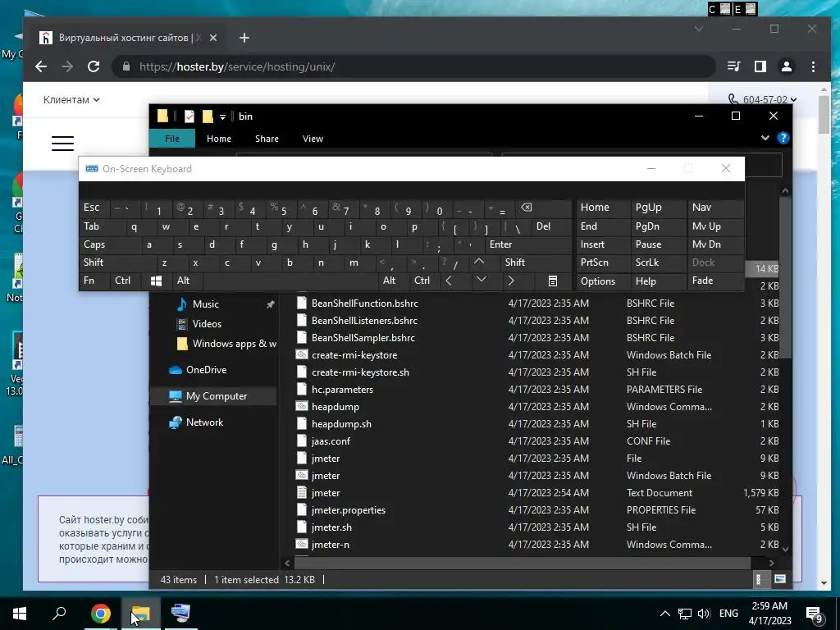Reload the Chrome page
Image resolution: width=840 pixels, height=630 pixels.
coord(94,66)
